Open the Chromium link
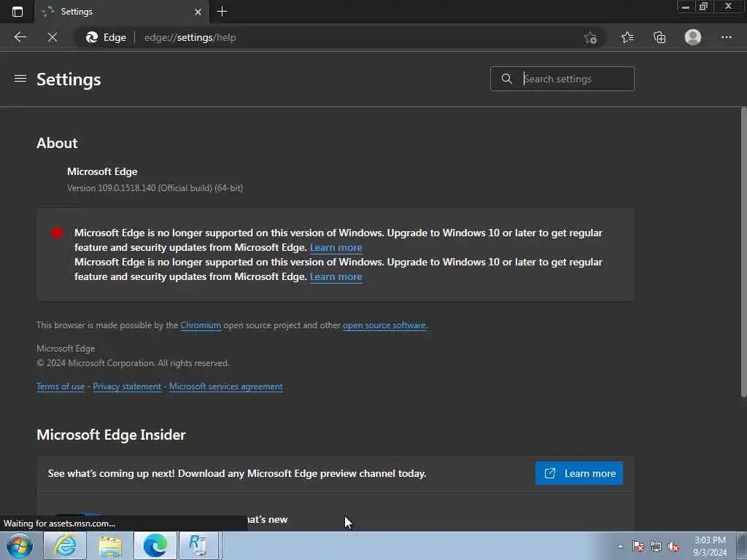This screenshot has width=747, height=560. pos(201,325)
